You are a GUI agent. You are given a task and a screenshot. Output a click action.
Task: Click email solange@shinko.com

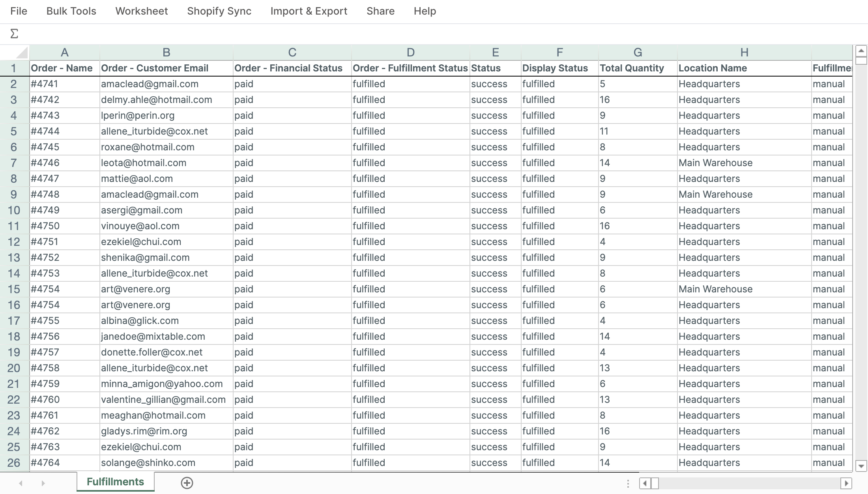point(166,463)
